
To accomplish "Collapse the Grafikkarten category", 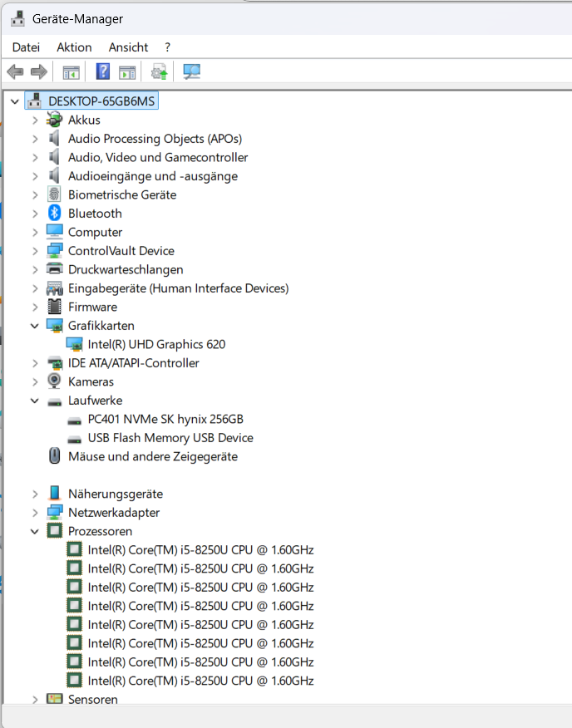I will [x=35, y=326].
